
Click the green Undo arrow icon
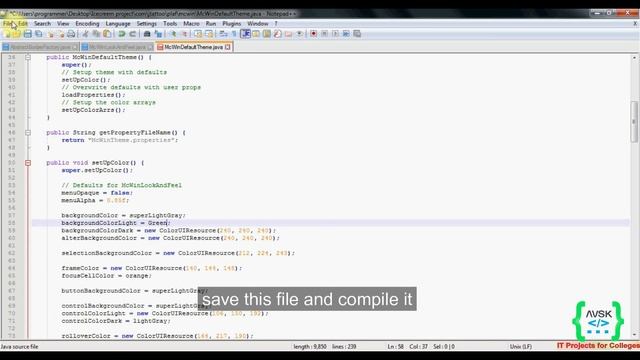[122, 34]
